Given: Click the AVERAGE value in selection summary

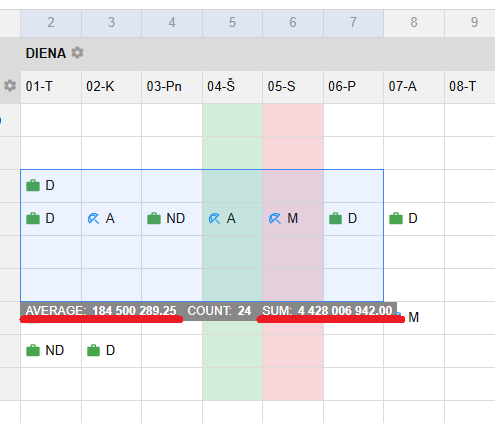Looking at the screenshot, I should (134, 311).
